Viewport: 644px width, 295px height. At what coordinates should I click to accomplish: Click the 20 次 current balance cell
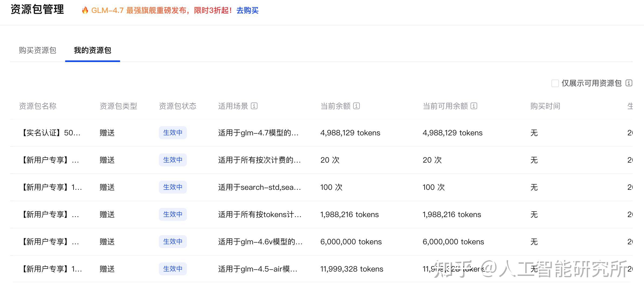(330, 160)
